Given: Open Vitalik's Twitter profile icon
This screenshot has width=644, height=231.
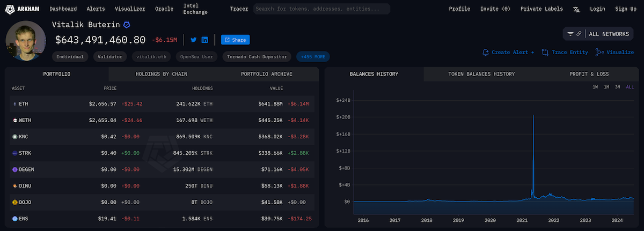Looking at the screenshot, I should tap(194, 40).
